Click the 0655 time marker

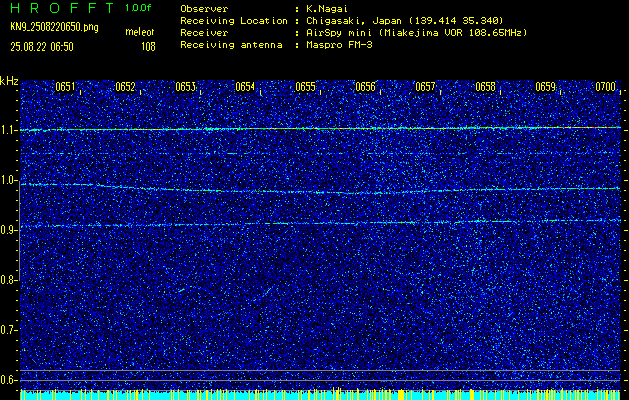pos(305,87)
